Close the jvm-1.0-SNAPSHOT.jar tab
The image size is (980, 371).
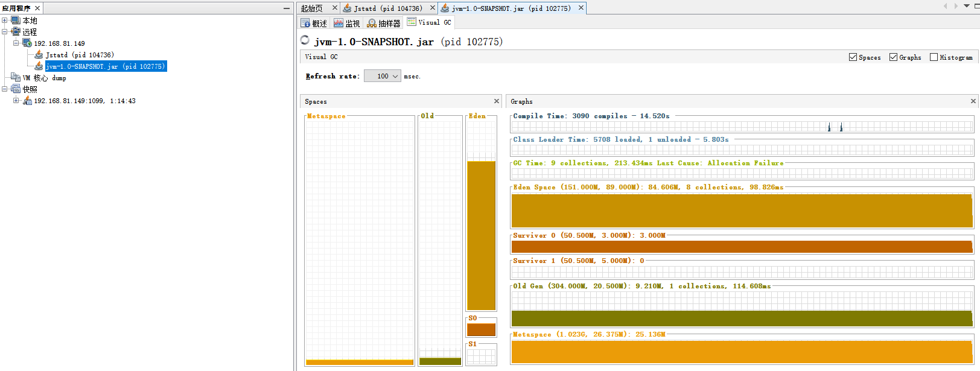point(581,8)
